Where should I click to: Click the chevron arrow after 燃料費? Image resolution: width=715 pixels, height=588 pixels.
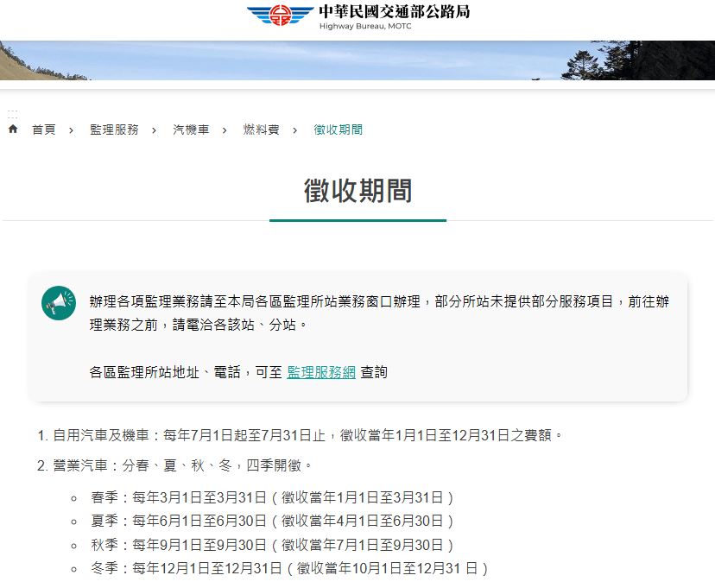(295, 130)
